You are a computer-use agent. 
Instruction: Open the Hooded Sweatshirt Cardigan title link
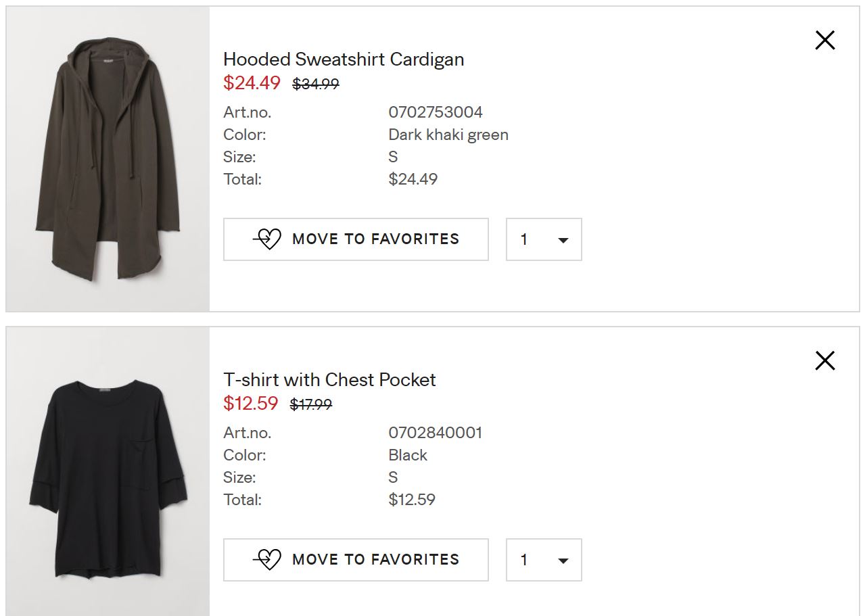click(x=344, y=60)
